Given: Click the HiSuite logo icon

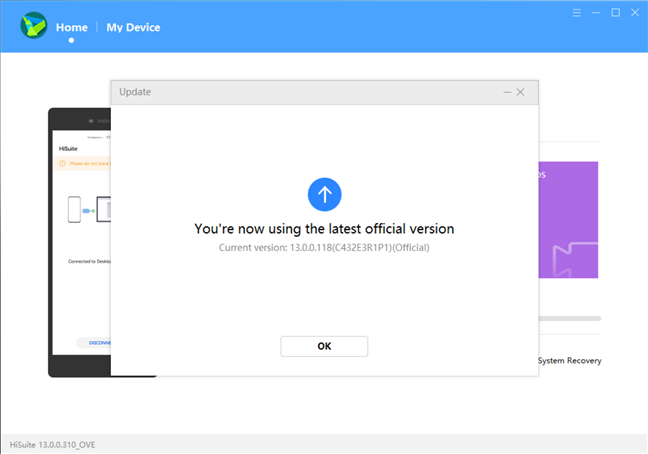Looking at the screenshot, I should click(x=33, y=26).
